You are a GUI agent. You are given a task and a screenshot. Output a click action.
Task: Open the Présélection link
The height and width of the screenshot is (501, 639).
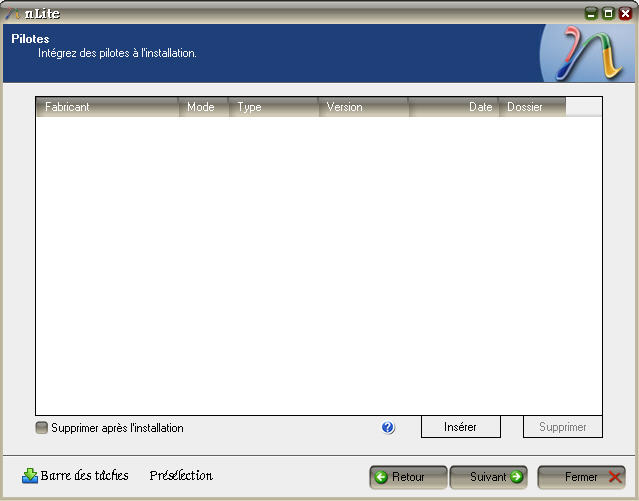(x=181, y=476)
